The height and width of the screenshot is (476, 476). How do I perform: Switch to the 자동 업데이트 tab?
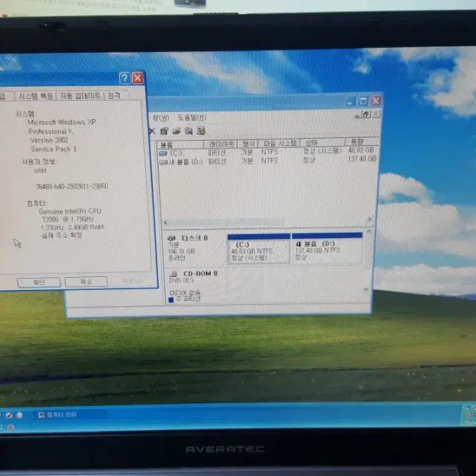[x=80, y=96]
